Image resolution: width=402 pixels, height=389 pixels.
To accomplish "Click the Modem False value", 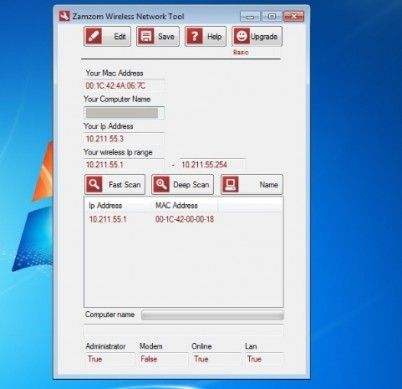I will (x=149, y=359).
